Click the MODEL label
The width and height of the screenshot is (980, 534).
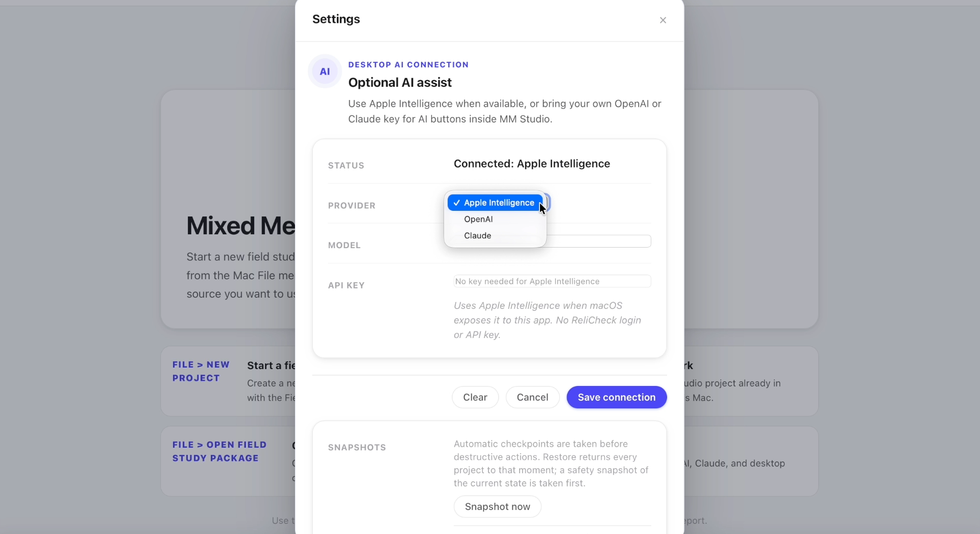[345, 246]
